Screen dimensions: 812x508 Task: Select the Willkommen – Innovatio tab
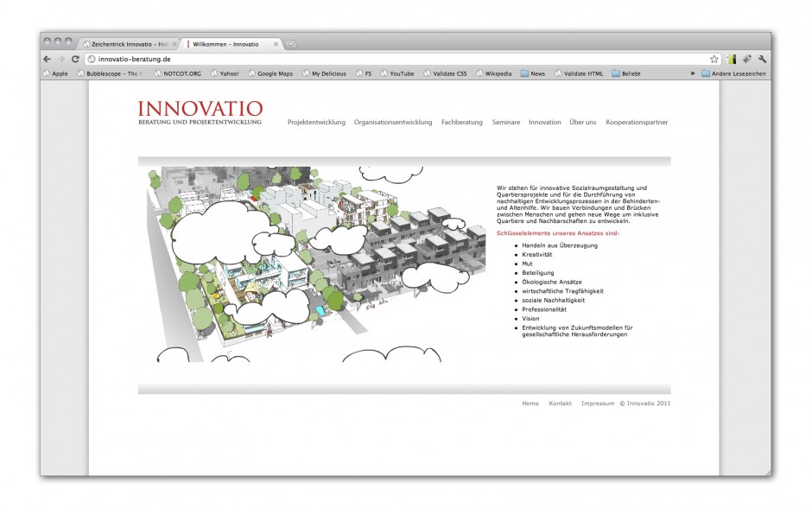click(230, 44)
